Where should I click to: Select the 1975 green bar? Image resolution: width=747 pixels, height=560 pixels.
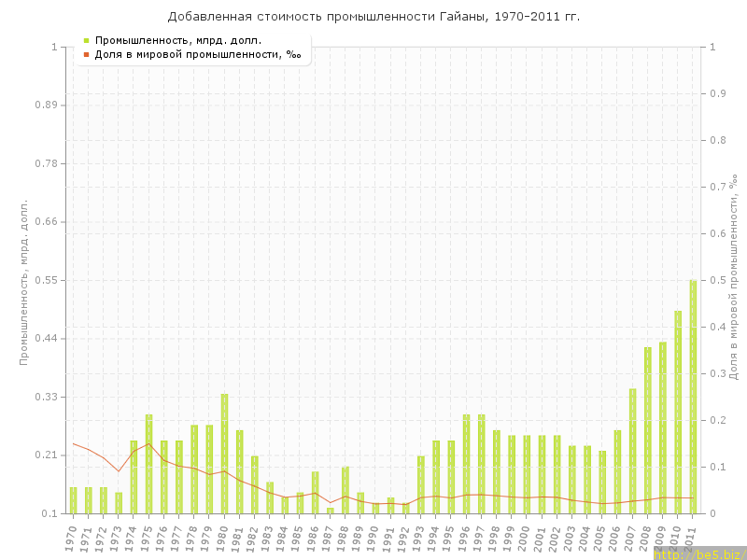pyautogui.click(x=148, y=464)
